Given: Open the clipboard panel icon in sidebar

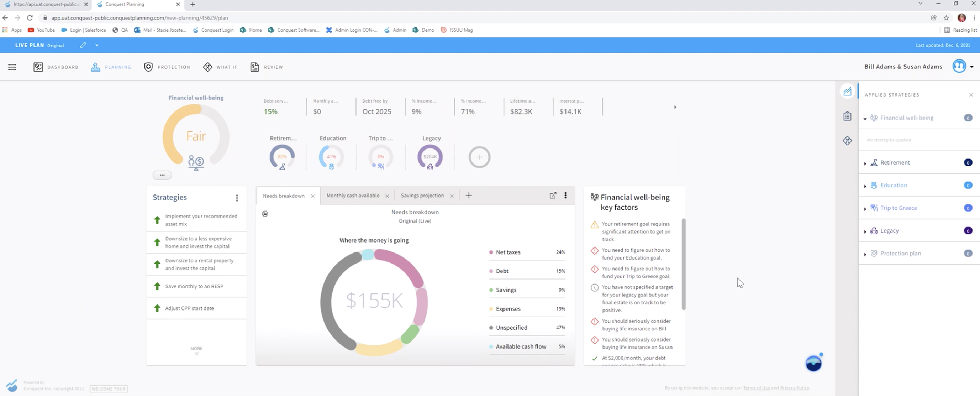Looking at the screenshot, I should [x=847, y=116].
